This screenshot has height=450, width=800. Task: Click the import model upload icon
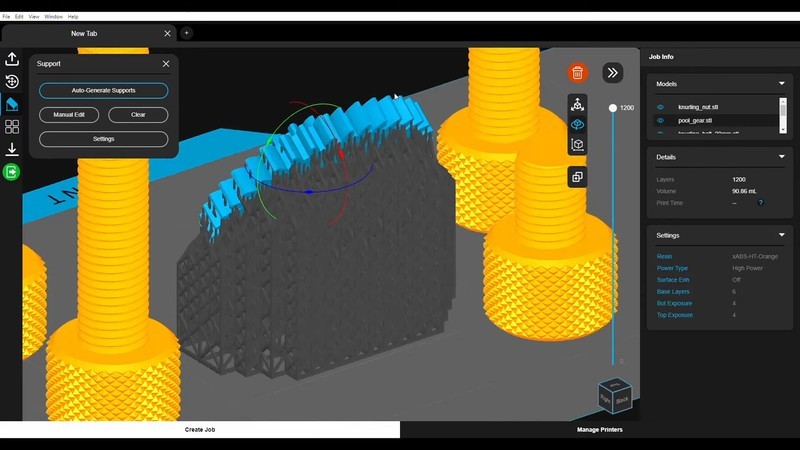(x=12, y=59)
